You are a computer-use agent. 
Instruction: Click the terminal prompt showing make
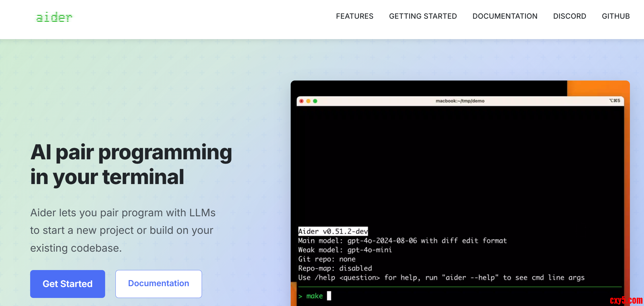[x=315, y=296]
